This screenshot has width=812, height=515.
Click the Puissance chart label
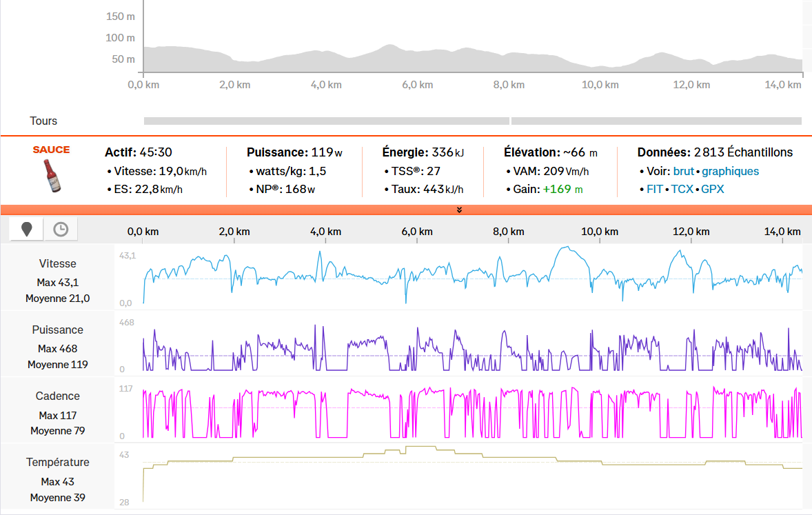pyautogui.click(x=58, y=330)
